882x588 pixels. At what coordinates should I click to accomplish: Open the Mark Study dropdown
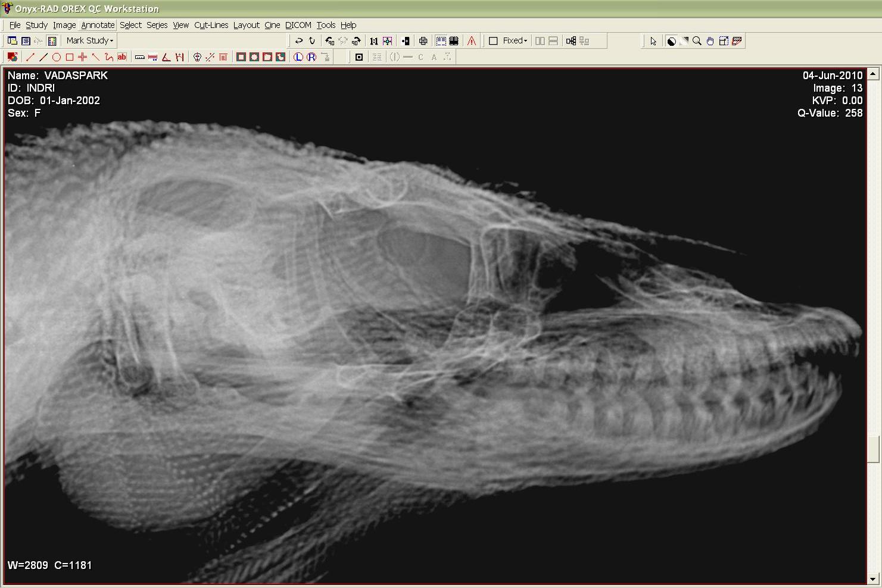click(90, 40)
